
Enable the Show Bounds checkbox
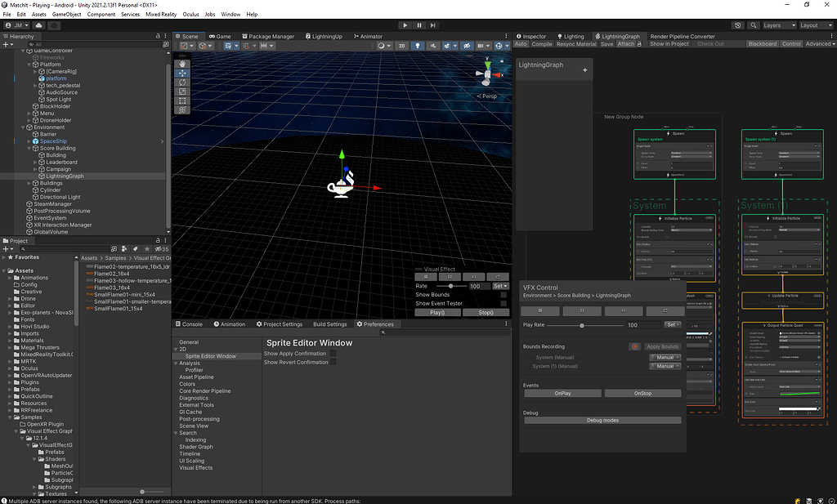pyautogui.click(x=503, y=295)
